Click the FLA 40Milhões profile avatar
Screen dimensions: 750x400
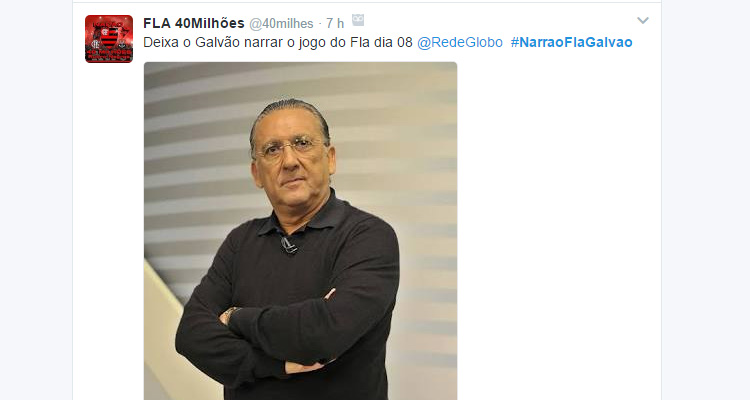[109, 39]
